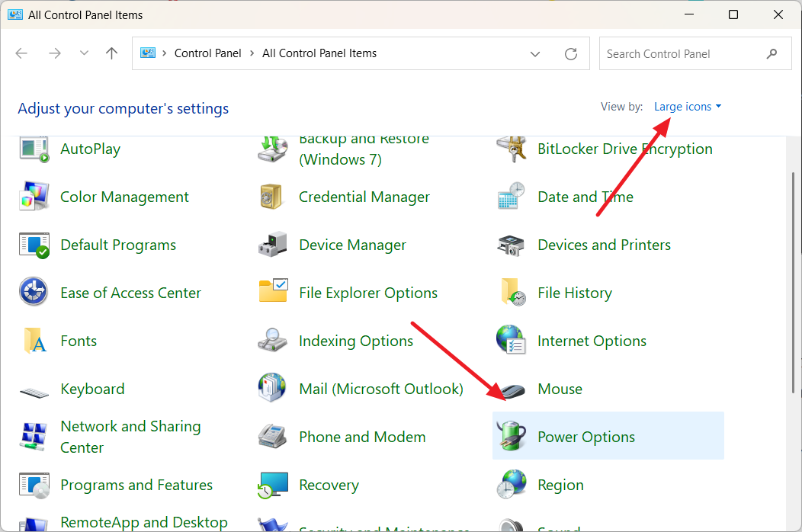The image size is (802, 532).
Task: Open Mouse settings
Action: pyautogui.click(x=560, y=389)
